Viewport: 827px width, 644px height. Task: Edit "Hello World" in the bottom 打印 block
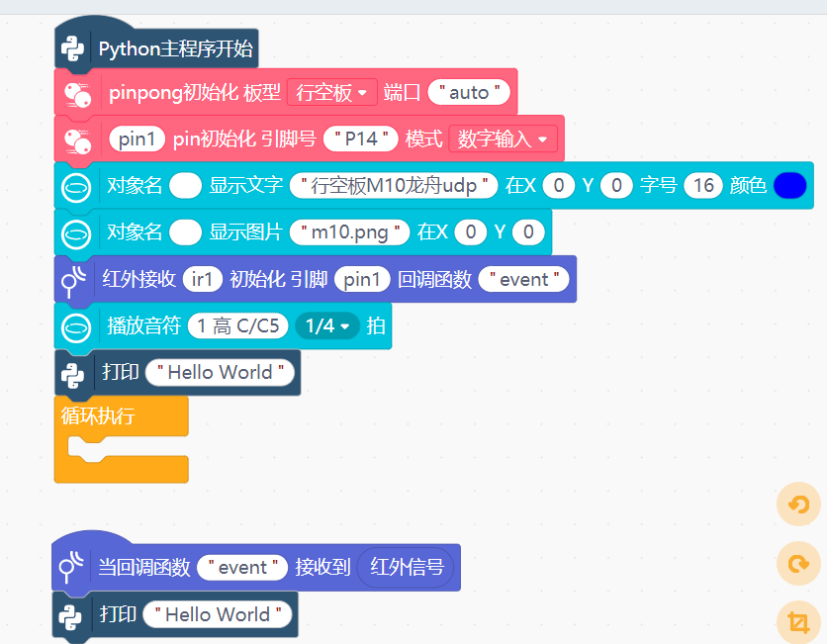[218, 614]
